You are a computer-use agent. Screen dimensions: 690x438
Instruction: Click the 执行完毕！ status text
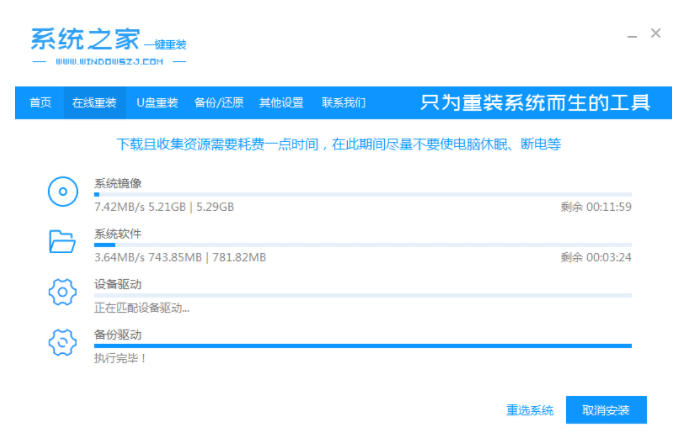pos(120,359)
